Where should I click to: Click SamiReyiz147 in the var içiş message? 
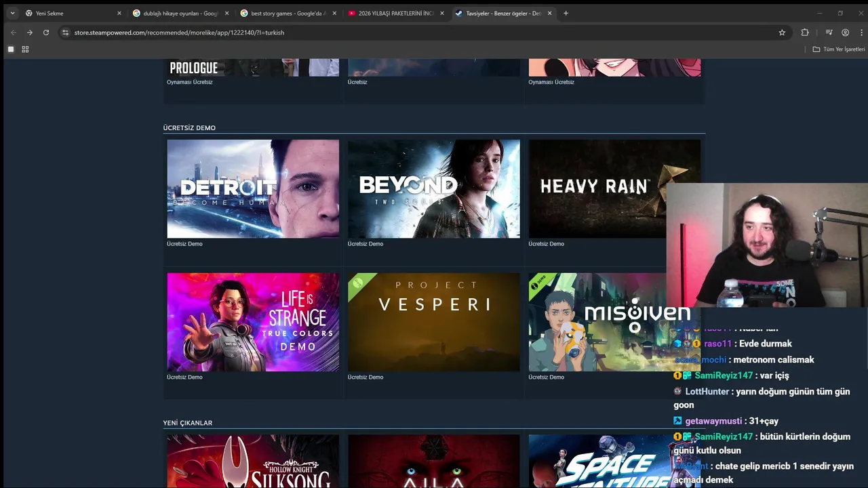pyautogui.click(x=724, y=375)
